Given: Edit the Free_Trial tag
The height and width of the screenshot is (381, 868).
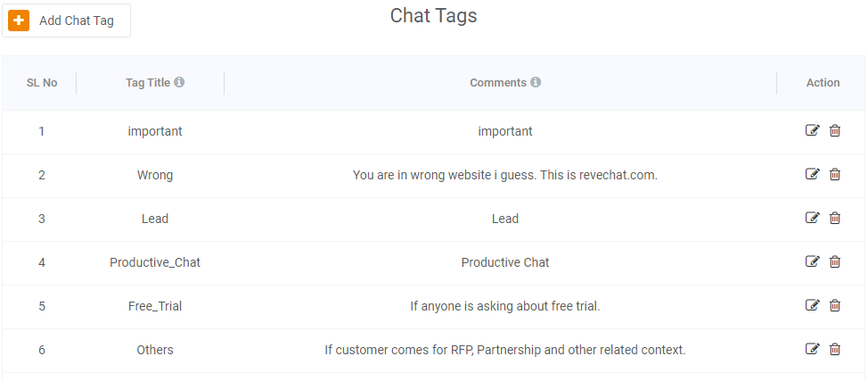Looking at the screenshot, I should click(x=812, y=305).
